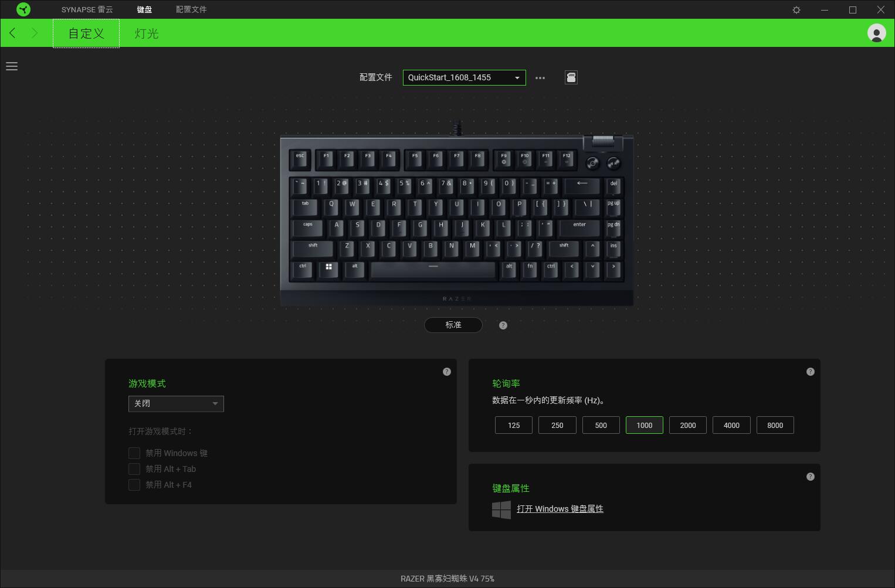The image size is (895, 588).
Task: Expand the 游戏模式 dropdown set to 关闭
Action: (x=176, y=403)
